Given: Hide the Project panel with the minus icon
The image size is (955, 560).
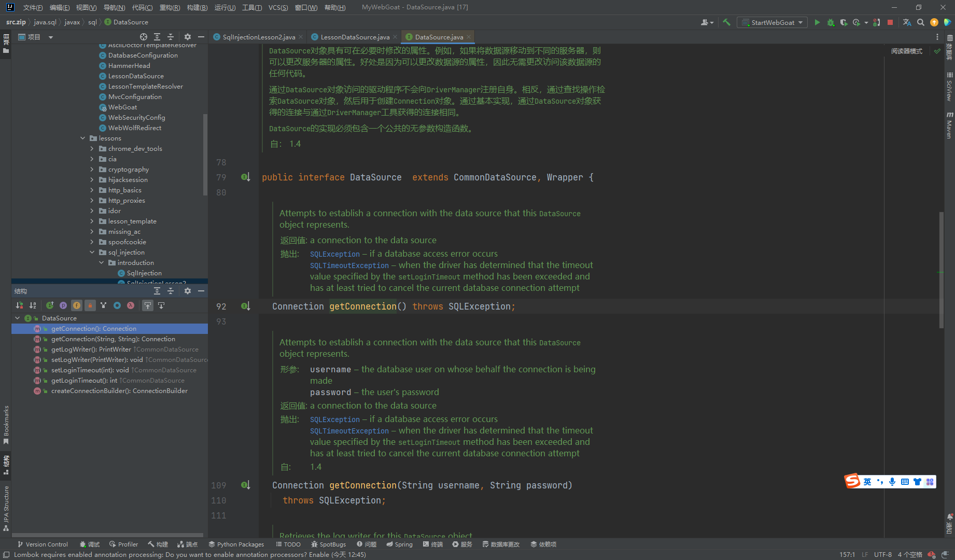Looking at the screenshot, I should coord(201,37).
